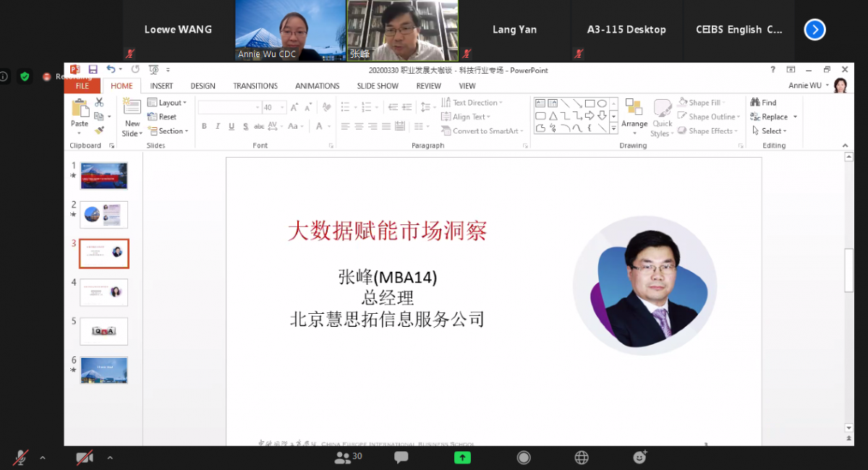Click the green shield encryption icon
This screenshot has width=868, height=470.
click(25, 76)
